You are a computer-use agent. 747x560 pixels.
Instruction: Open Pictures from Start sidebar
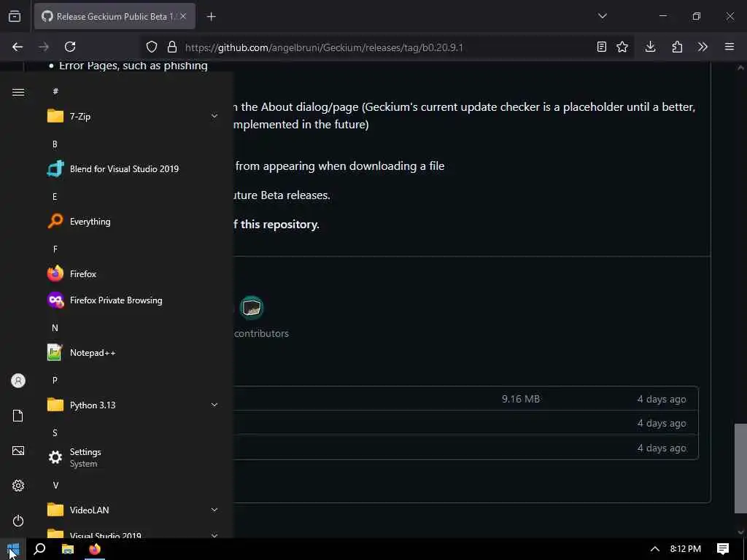[18, 451]
